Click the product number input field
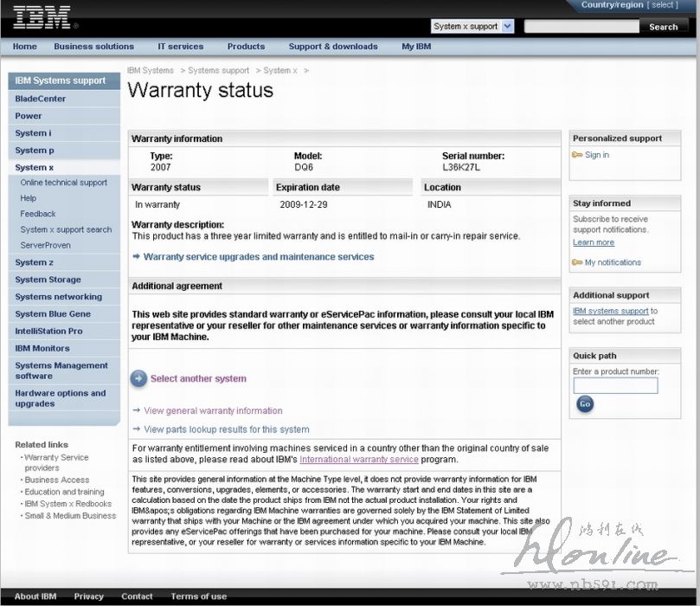The width and height of the screenshot is (700, 606). (615, 385)
